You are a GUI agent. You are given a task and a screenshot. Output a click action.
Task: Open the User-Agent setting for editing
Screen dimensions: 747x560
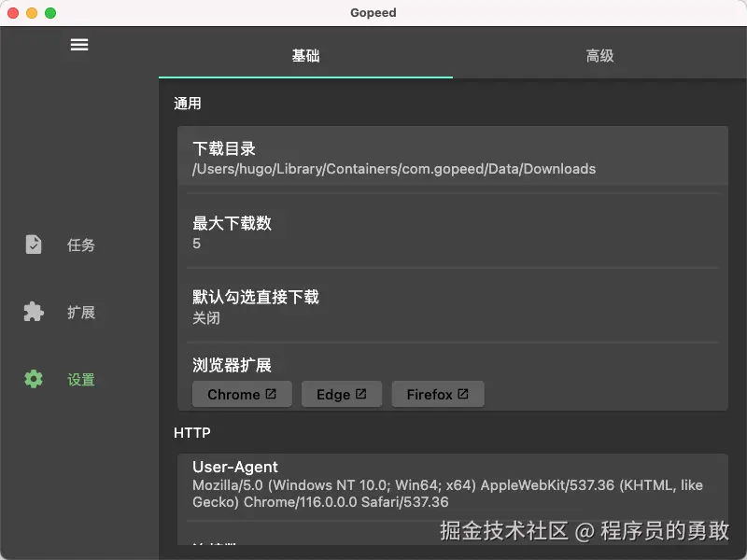click(453, 485)
